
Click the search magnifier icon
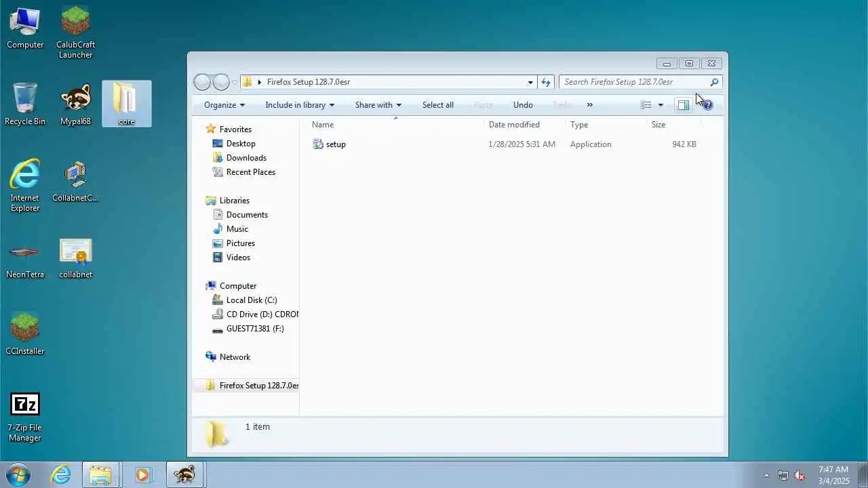tap(714, 82)
